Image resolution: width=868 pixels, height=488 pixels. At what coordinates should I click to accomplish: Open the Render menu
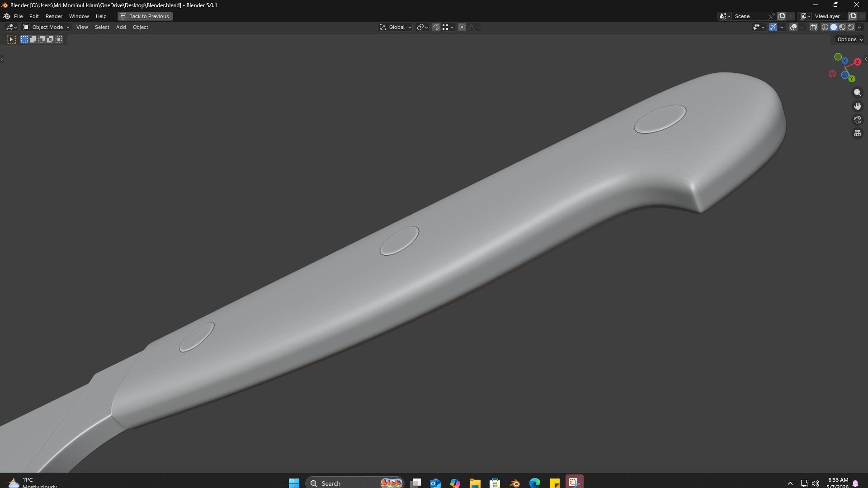pyautogui.click(x=54, y=16)
